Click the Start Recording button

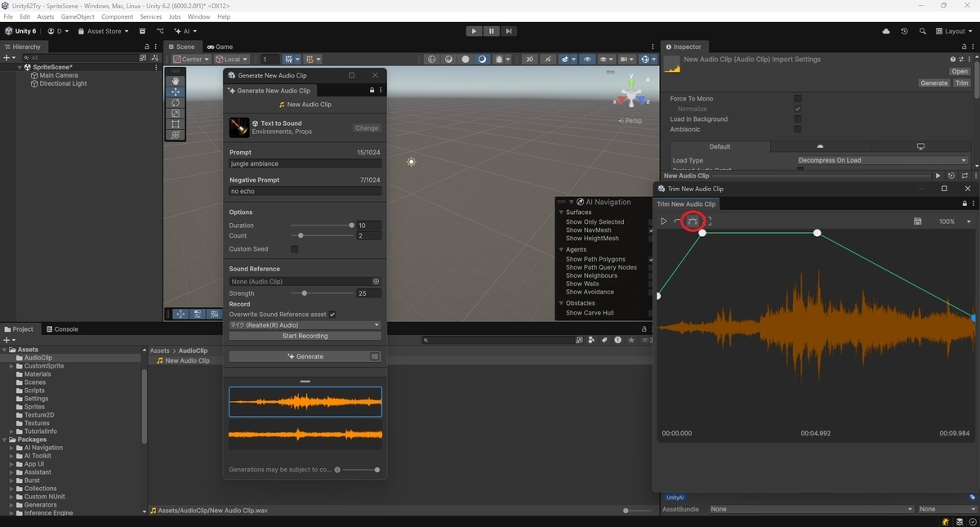click(x=305, y=336)
